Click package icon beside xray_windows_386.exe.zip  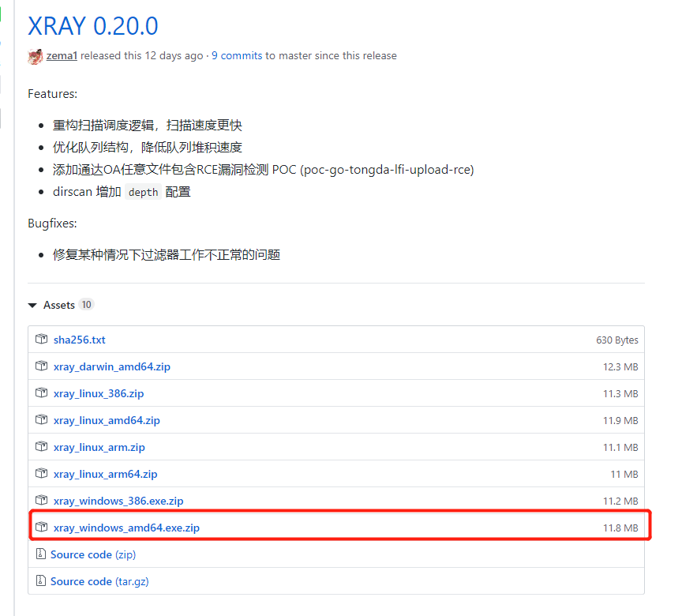tap(41, 500)
